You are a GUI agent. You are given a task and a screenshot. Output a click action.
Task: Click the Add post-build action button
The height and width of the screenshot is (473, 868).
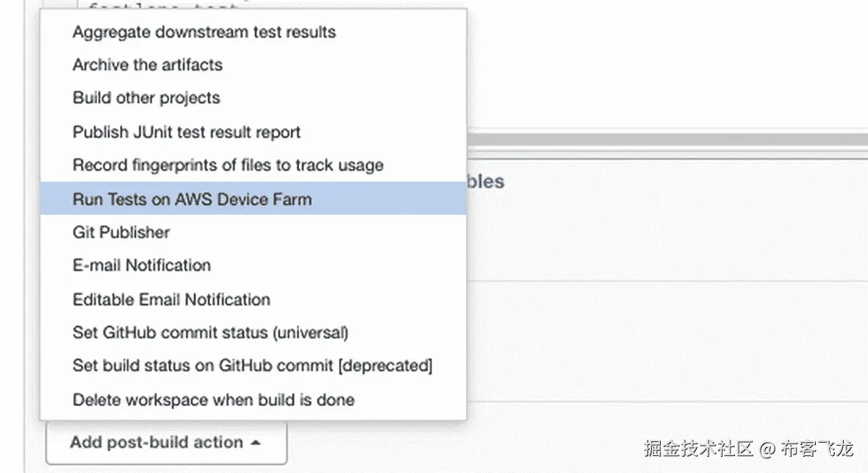[x=156, y=443]
